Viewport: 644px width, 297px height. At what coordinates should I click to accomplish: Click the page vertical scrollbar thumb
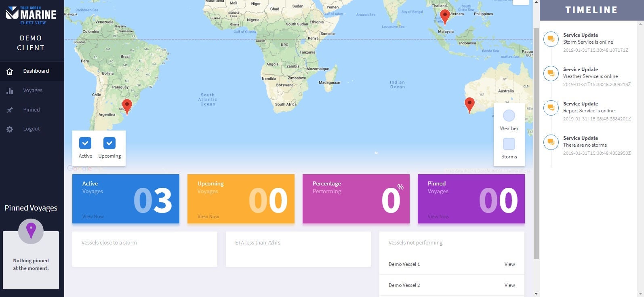[536, 143]
